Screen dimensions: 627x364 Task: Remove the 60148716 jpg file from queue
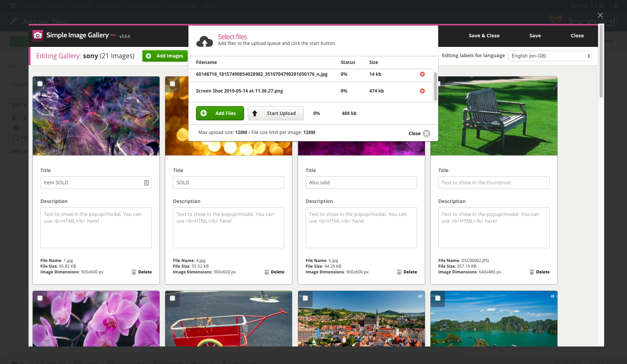[422, 74]
